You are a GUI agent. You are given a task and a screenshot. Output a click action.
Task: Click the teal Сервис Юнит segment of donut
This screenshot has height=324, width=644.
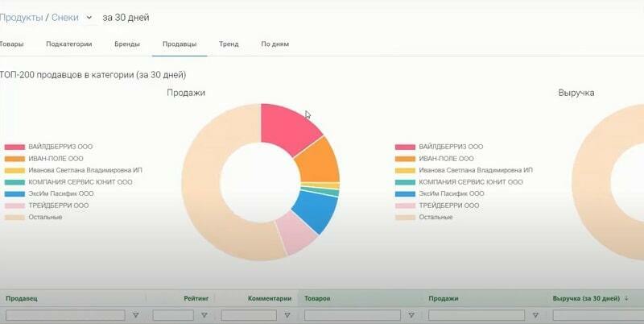point(320,192)
